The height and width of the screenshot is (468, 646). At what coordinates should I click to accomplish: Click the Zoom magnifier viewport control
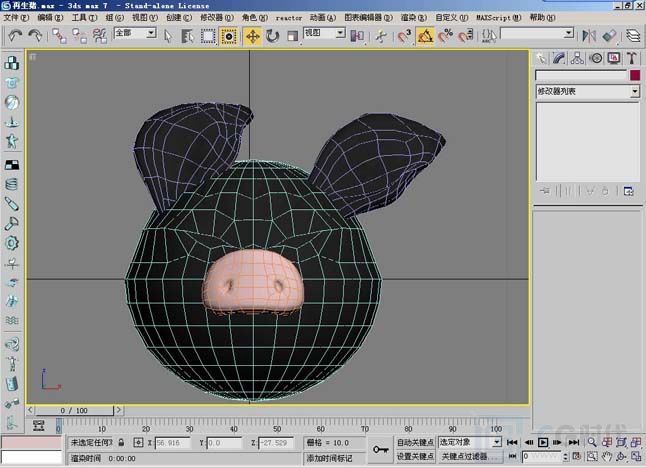(592, 442)
